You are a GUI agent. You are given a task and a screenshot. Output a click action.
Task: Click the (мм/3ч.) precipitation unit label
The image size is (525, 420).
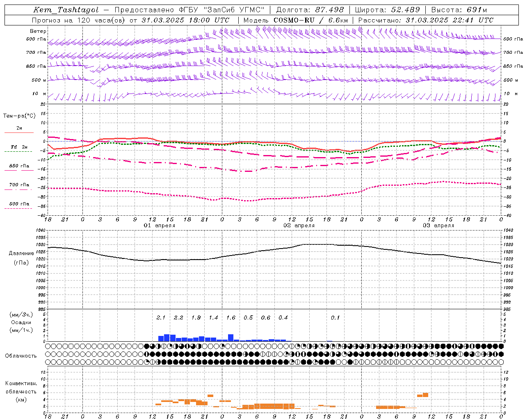pos(21,315)
